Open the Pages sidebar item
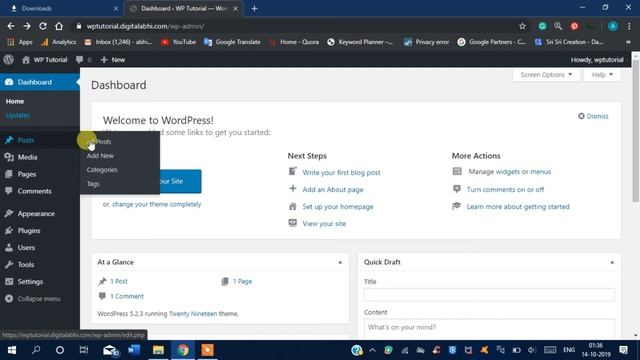Screen dimensions: 640x360 click(40, 174)
